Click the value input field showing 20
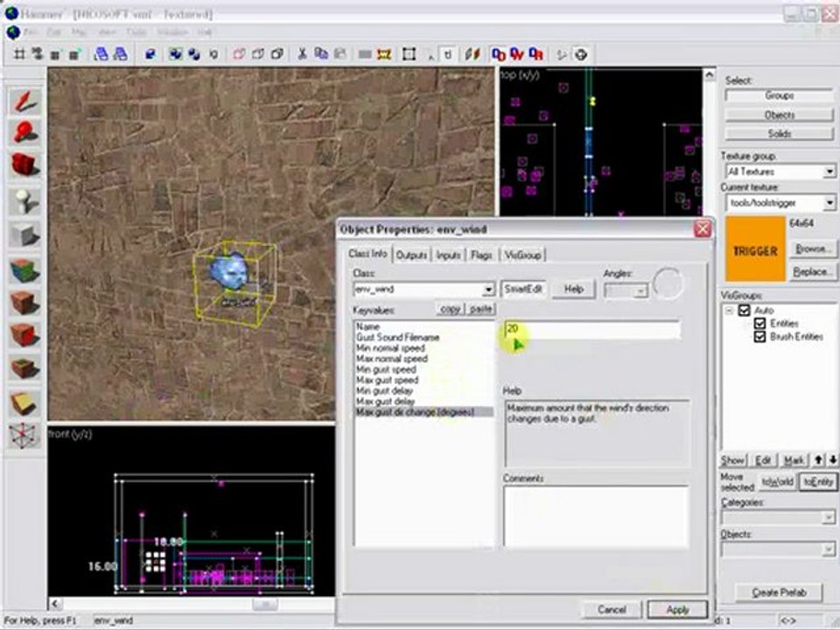The width and height of the screenshot is (840, 630). tap(591, 330)
